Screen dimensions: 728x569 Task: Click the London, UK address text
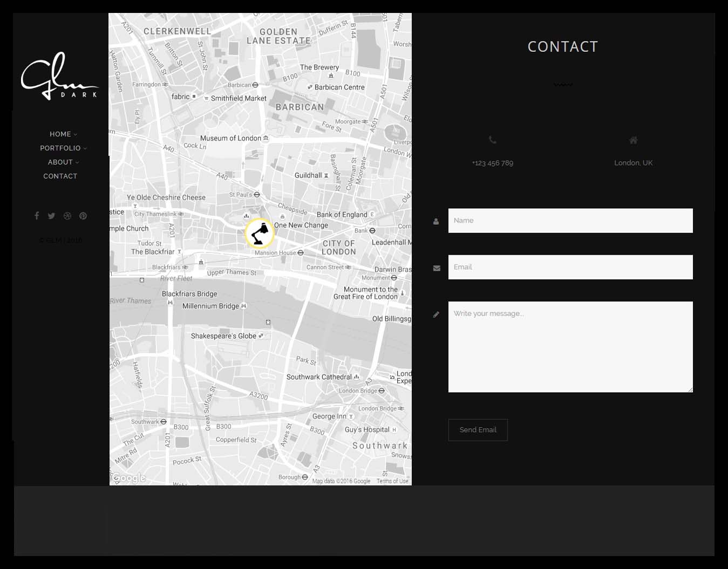(634, 163)
